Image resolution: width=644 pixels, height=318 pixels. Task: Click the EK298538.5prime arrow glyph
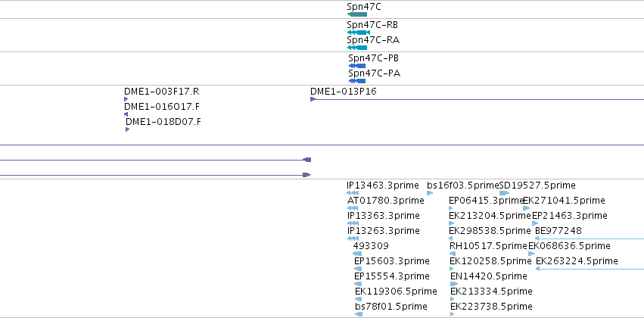pos(450,238)
